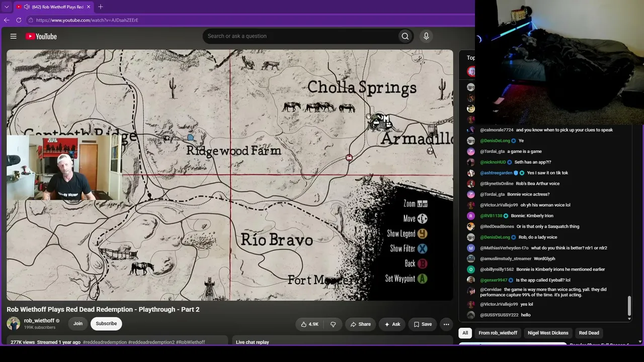Click the address bar URL
The width and height of the screenshot is (644, 362).
pyautogui.click(x=87, y=20)
